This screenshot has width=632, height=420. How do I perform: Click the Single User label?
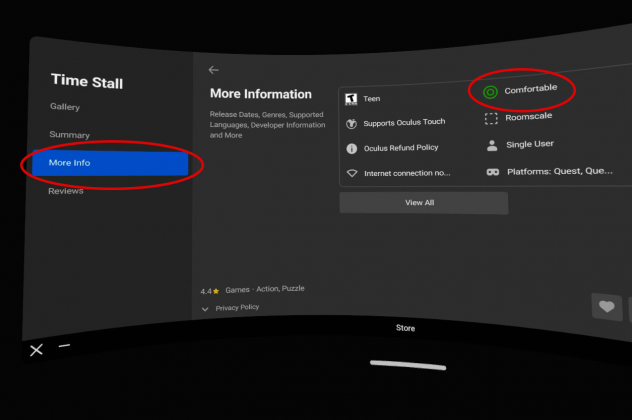(x=530, y=144)
